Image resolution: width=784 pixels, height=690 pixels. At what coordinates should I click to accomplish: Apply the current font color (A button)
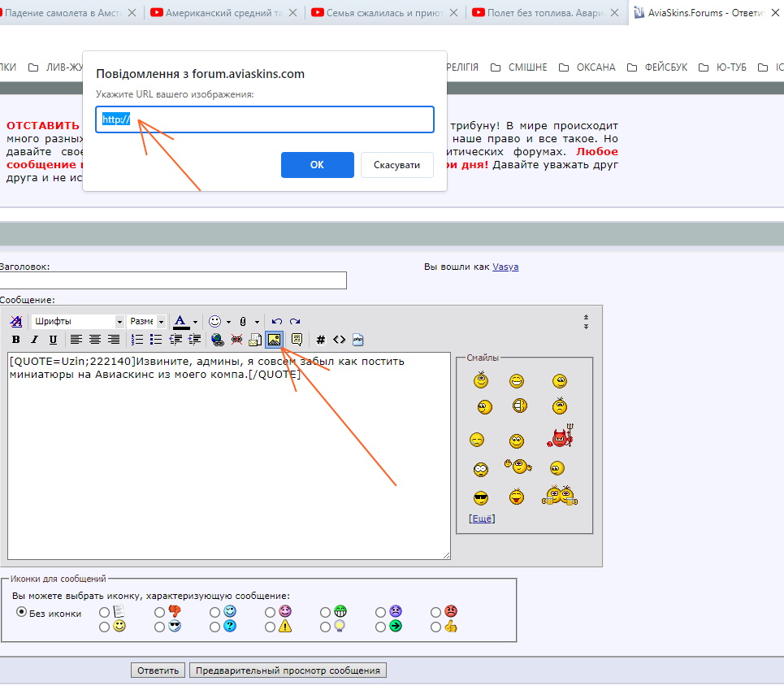[181, 322]
